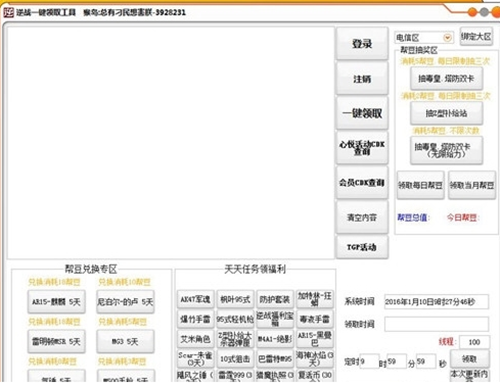Viewport: 500px width, 385px height.
Task: Click the 绑定大区 button
Action: click(476, 37)
